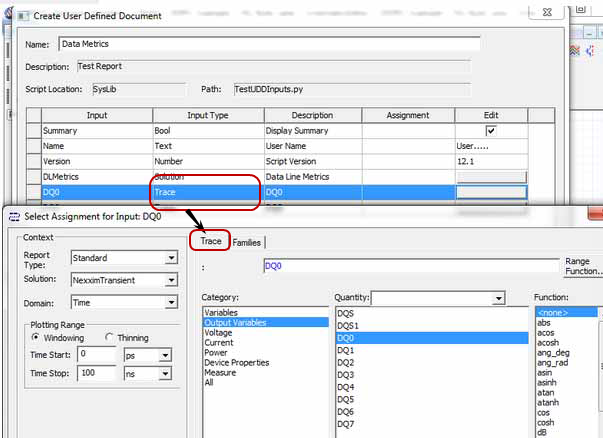Image resolution: width=603 pixels, height=438 pixels.
Task: Select <none> in the Function list
Action: (567, 313)
